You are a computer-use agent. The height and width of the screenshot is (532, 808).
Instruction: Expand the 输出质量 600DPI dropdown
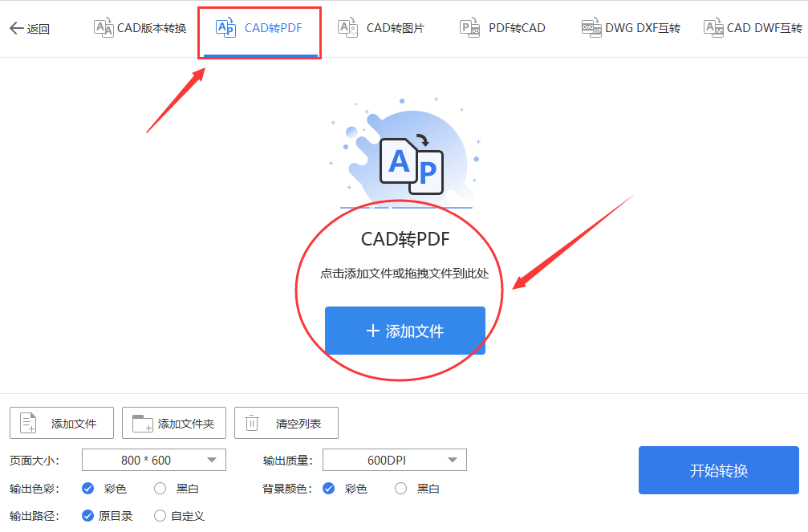[x=395, y=460]
